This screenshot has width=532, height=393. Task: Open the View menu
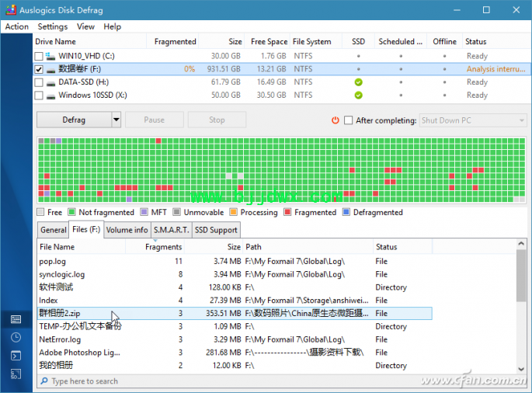(85, 26)
